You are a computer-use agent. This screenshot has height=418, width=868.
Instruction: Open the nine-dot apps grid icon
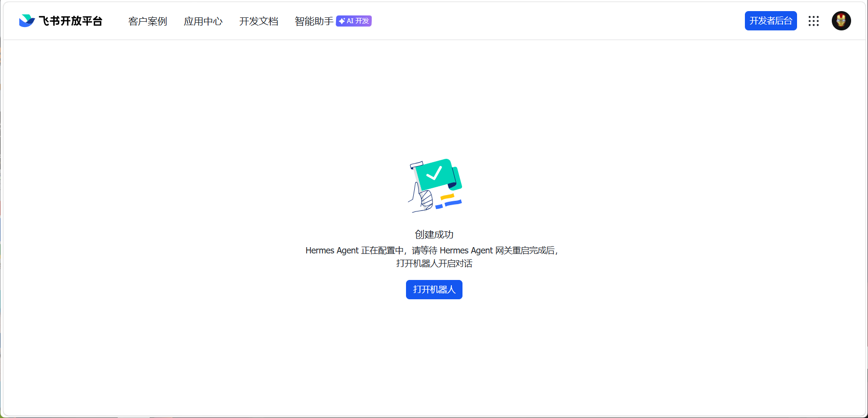coord(814,21)
